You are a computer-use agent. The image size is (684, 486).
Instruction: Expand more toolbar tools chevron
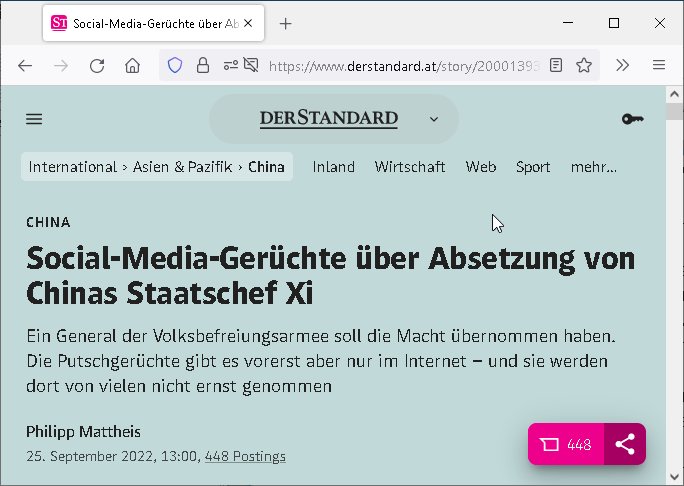(x=622, y=65)
